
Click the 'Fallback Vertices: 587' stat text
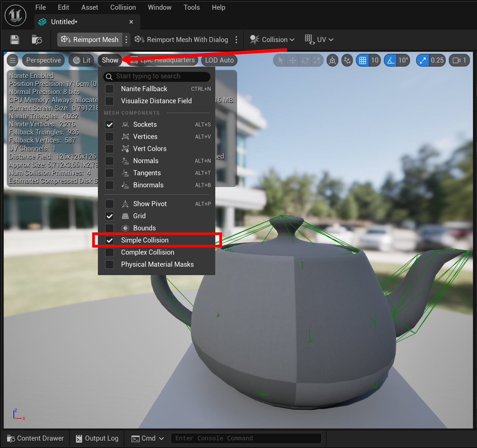coord(42,140)
